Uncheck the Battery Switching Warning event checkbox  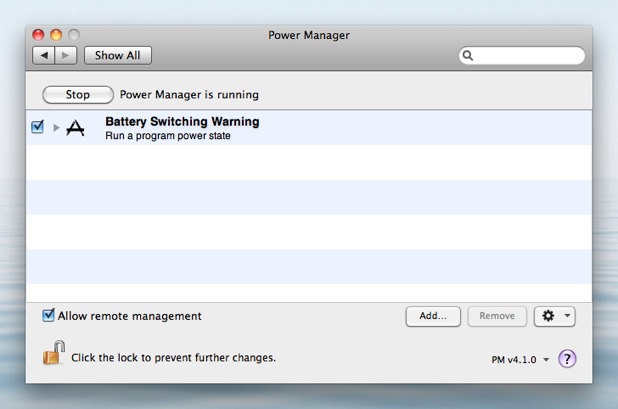(38, 127)
